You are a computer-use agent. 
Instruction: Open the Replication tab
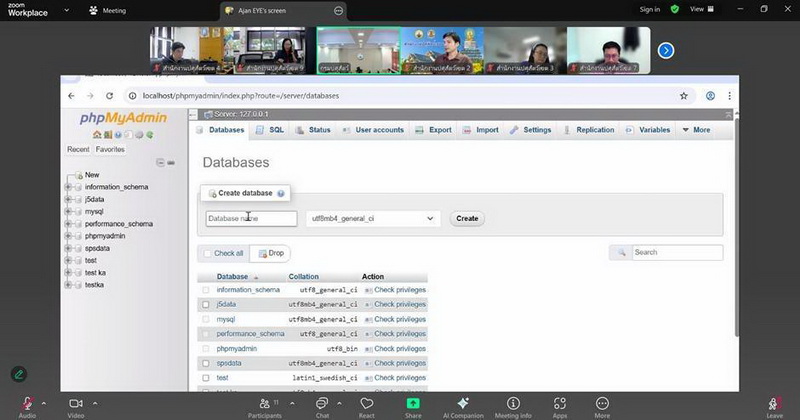[x=589, y=130]
